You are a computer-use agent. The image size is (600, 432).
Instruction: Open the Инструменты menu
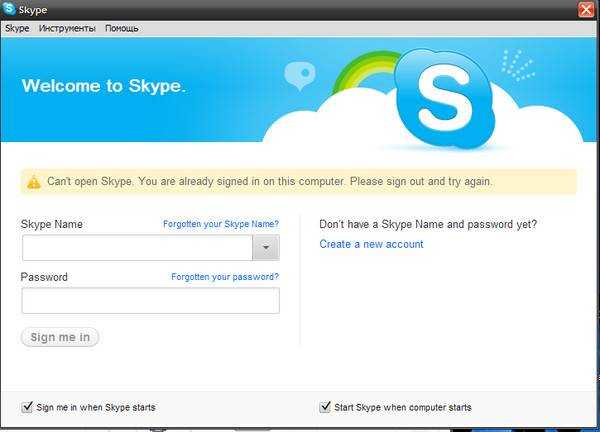[x=67, y=28]
